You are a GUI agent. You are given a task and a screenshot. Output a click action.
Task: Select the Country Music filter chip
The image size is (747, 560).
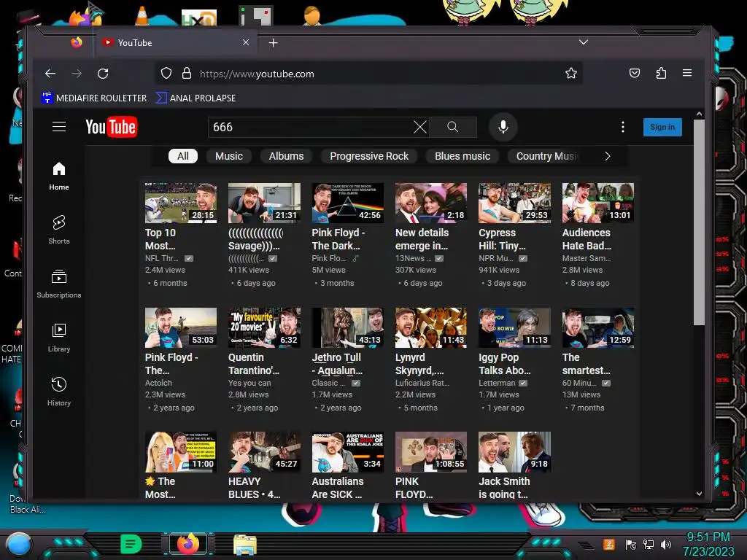(546, 156)
